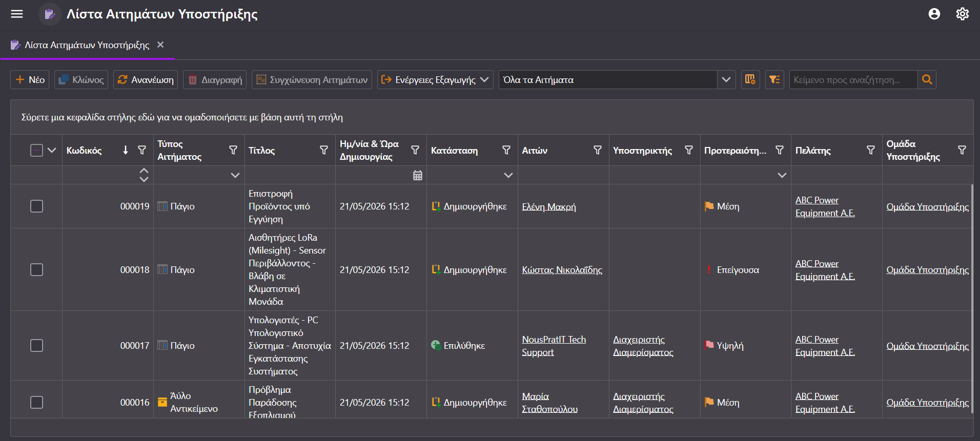The height and width of the screenshot is (441, 980).
Task: Open requester link NousPratIT Tech Support
Action: [554, 346]
